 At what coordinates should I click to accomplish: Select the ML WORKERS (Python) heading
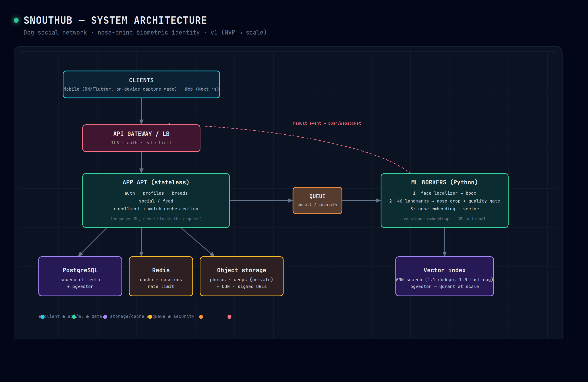pyautogui.click(x=444, y=182)
